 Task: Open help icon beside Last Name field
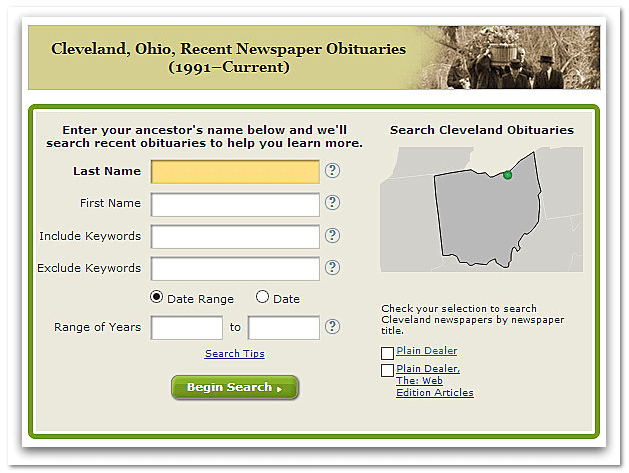[332, 171]
